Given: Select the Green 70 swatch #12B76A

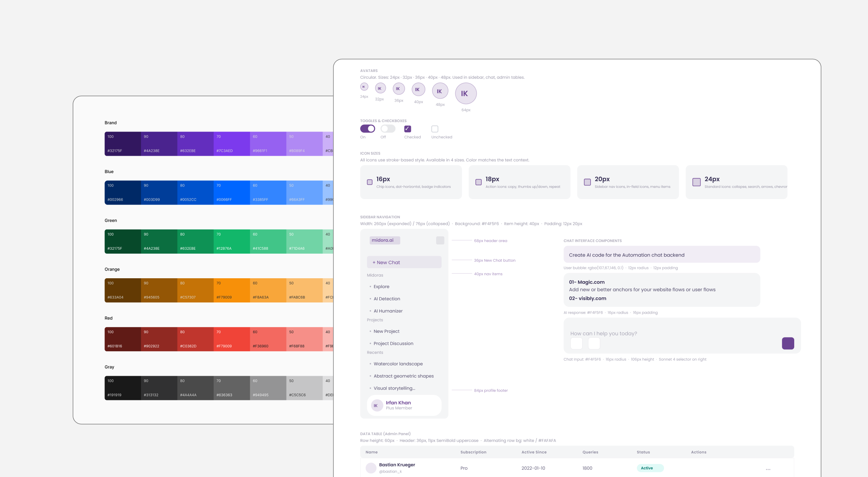Looking at the screenshot, I should (232, 241).
